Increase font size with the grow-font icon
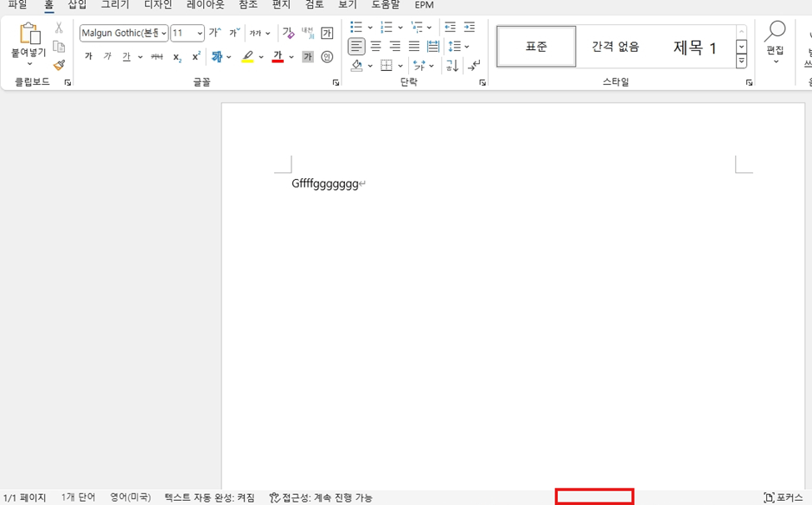Image resolution: width=812 pixels, height=505 pixels. 215,33
